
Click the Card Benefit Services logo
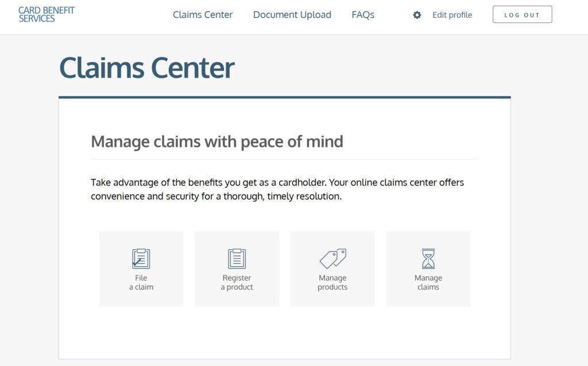46,14
